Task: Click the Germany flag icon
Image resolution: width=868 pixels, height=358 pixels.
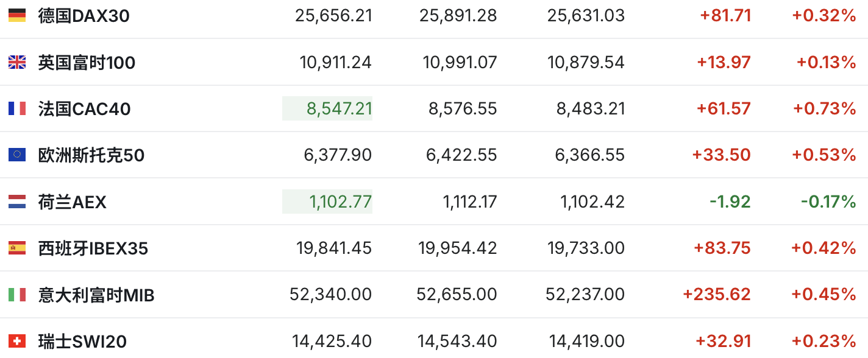Action: click(x=17, y=15)
